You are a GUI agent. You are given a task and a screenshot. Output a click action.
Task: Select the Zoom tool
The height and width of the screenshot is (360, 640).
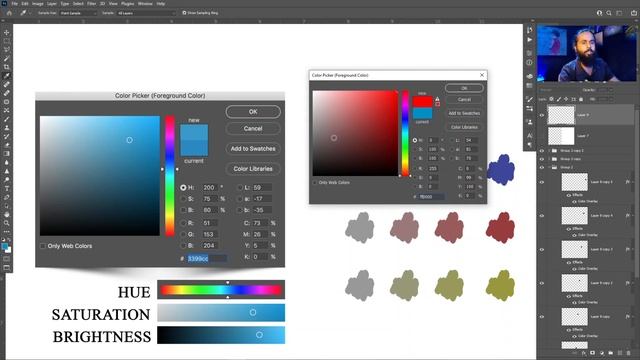click(7, 223)
